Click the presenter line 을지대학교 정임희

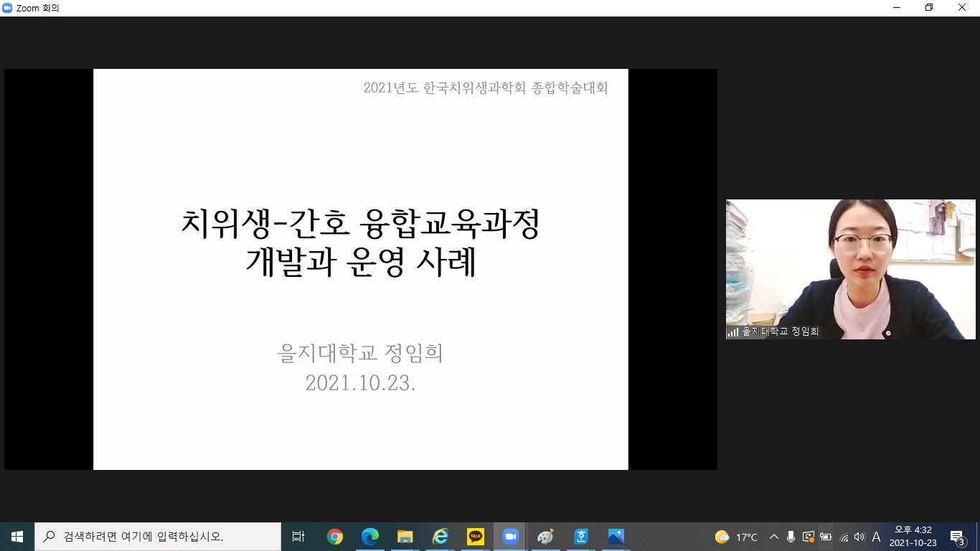(x=360, y=352)
